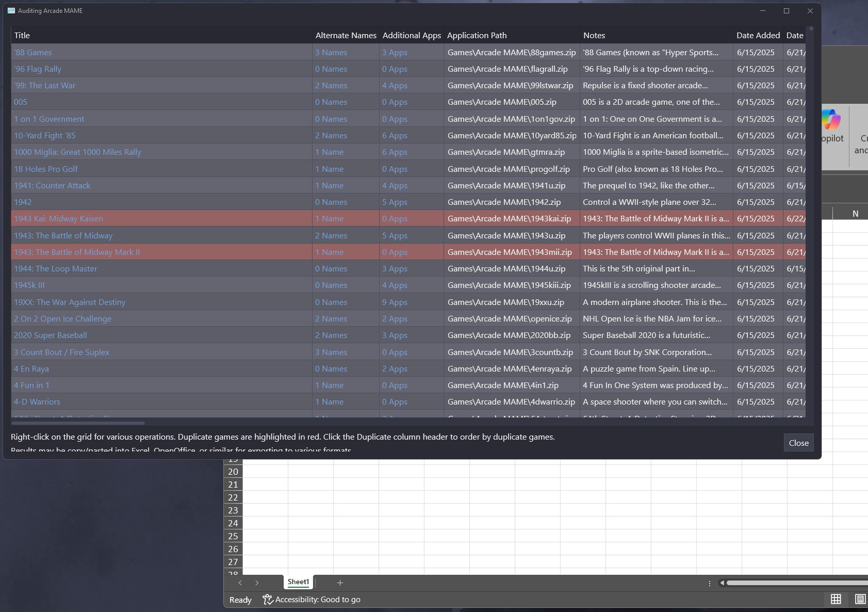Switch to Page Layout view in Excel
This screenshot has height=612, width=868.
coord(860,599)
